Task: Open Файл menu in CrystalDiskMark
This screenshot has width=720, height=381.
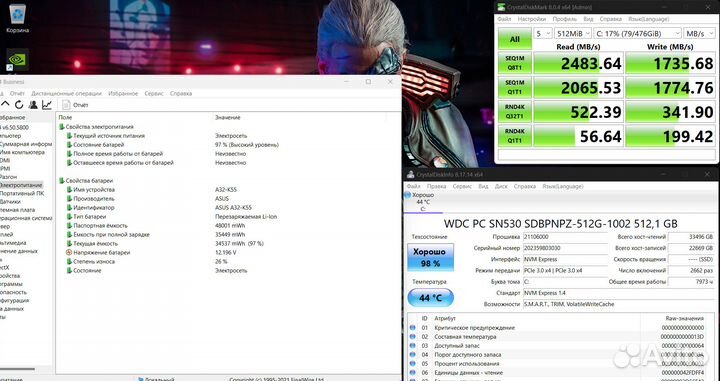Action: 504,19
